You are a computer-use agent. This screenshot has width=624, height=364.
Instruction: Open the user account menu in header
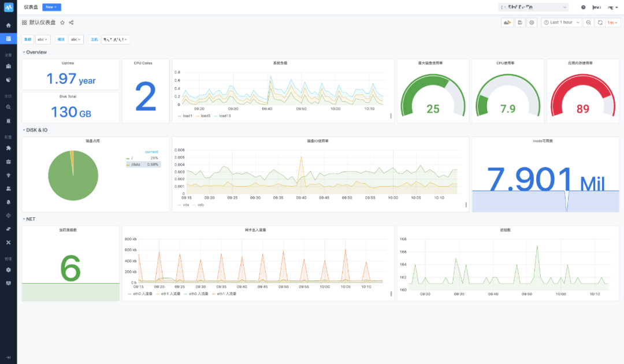coord(612,7)
